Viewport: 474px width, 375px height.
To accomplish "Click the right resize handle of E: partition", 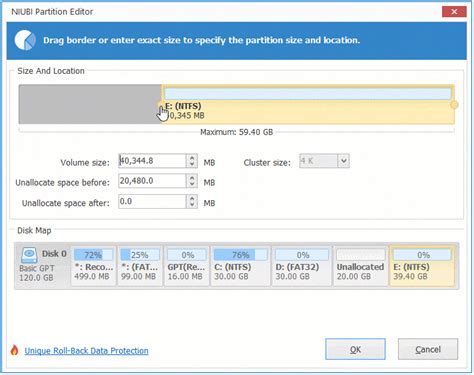I will [x=454, y=105].
